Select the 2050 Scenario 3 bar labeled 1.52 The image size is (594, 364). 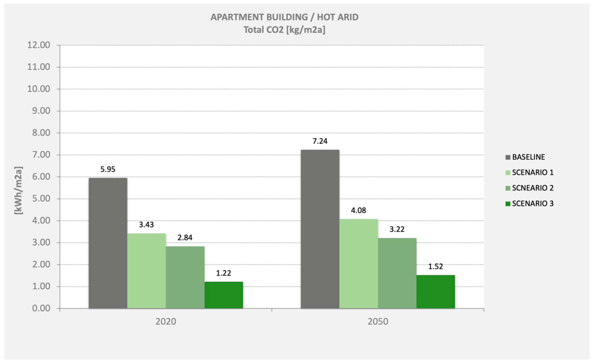[436, 292]
